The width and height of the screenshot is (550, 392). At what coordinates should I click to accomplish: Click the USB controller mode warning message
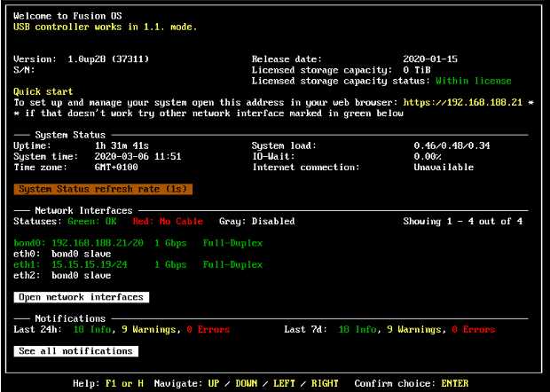click(106, 27)
